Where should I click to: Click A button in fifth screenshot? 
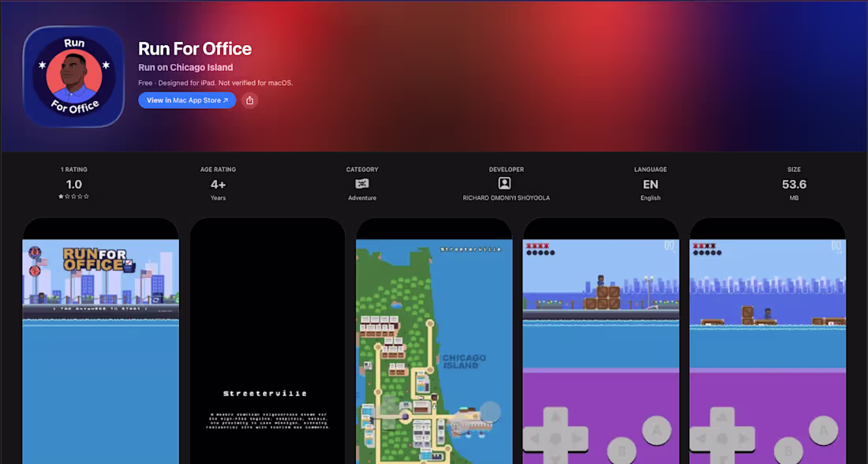pos(824,429)
